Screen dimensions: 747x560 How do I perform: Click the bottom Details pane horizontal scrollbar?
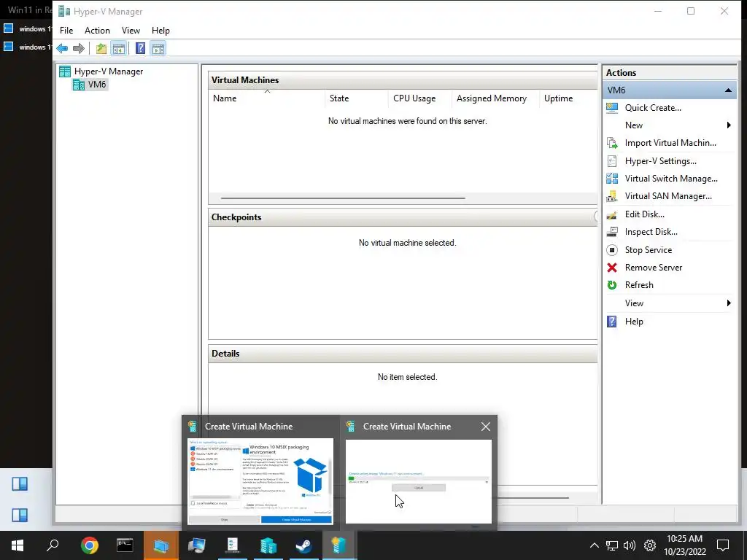[533, 498]
